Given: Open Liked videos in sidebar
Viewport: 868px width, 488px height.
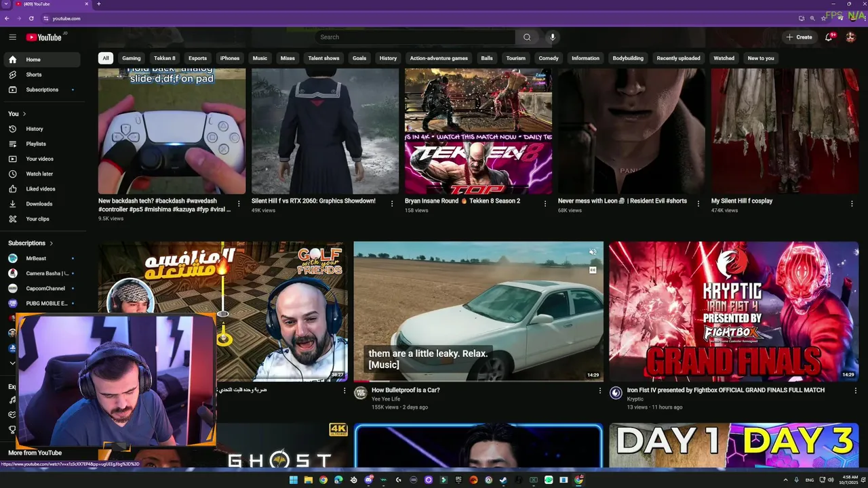Looking at the screenshot, I should point(43,188).
